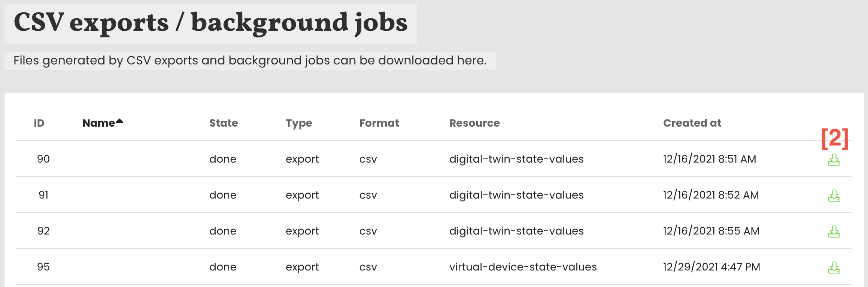Click the download icon beside 12/16/2021 8:52 AM
Image resolution: width=868 pixels, height=287 pixels.
(x=834, y=195)
